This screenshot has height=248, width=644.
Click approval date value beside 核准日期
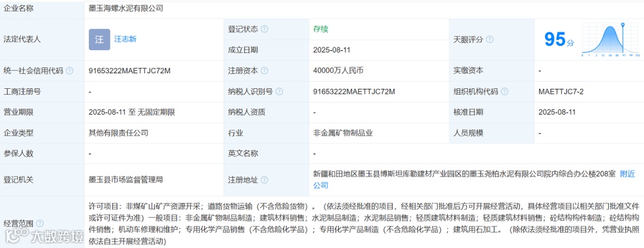click(557, 112)
